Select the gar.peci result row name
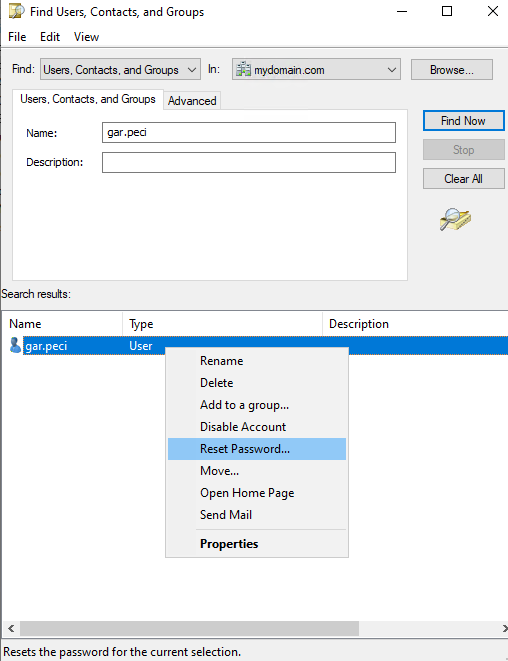 coord(46,346)
